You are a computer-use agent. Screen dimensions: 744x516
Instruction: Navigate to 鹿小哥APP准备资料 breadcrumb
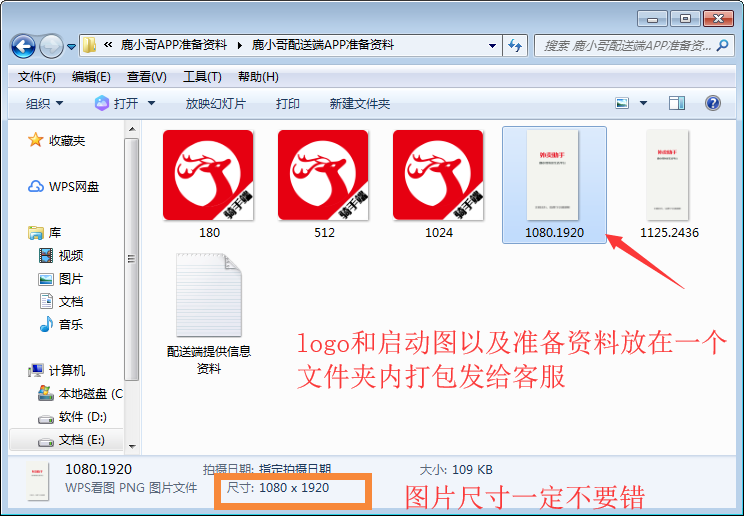pyautogui.click(x=174, y=45)
